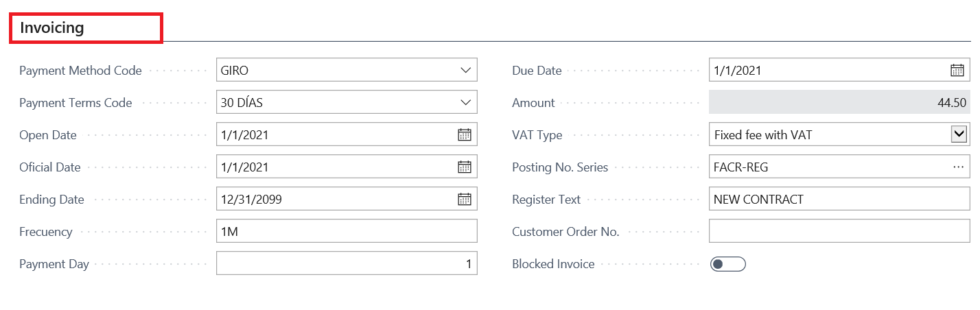Focus the Customer Order No. field

point(839,232)
